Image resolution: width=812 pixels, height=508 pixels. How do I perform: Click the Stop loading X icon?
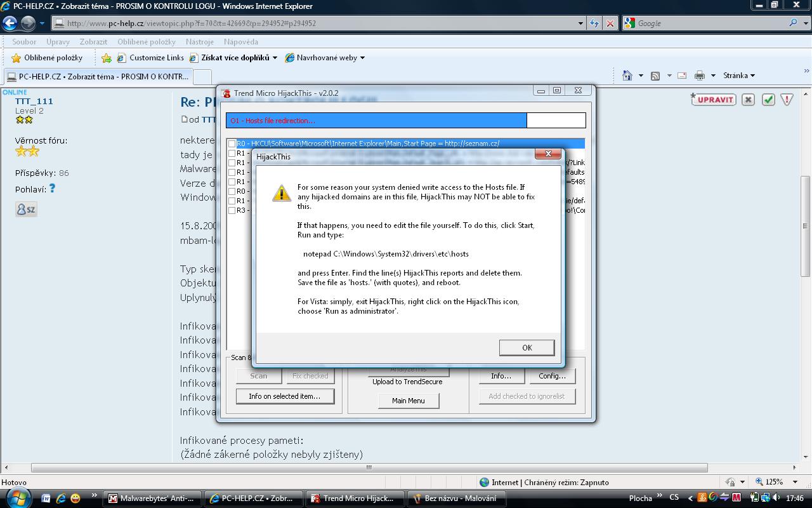pos(610,23)
